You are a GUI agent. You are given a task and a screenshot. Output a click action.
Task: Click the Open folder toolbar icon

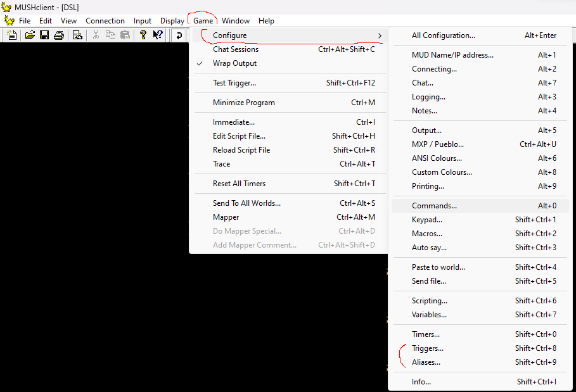pyautogui.click(x=30, y=35)
